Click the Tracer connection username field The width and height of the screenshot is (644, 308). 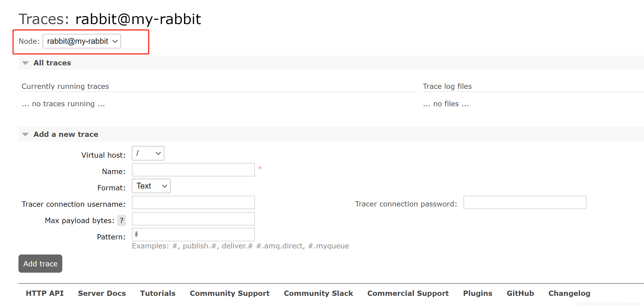[x=193, y=203]
